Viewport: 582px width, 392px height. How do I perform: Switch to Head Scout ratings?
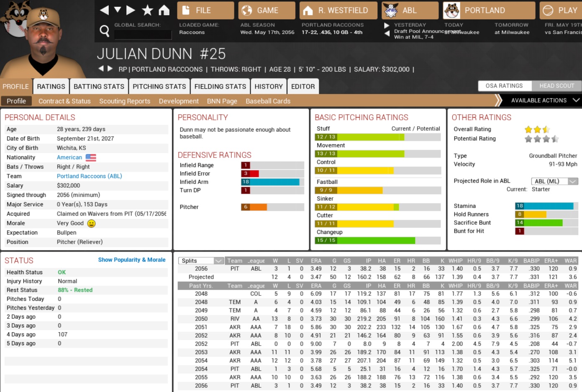[556, 86]
